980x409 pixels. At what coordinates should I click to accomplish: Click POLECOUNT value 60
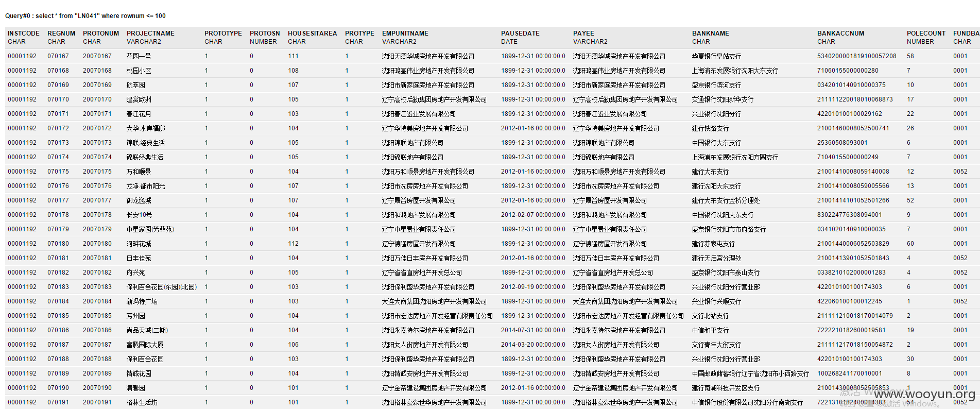pos(910,244)
